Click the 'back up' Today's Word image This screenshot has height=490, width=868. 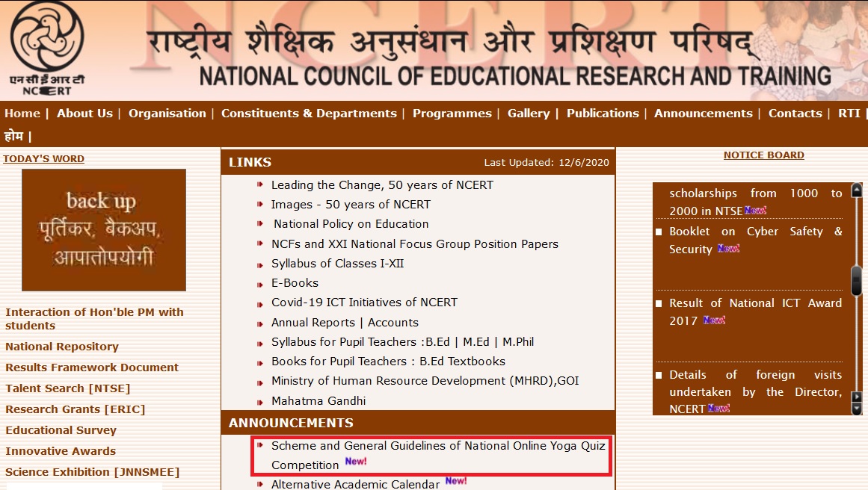(104, 230)
